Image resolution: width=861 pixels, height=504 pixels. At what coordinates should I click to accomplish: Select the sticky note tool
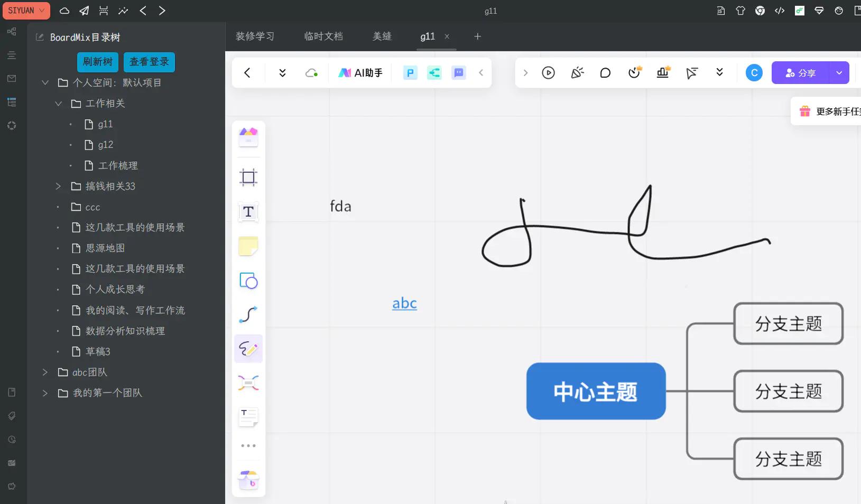tap(248, 246)
